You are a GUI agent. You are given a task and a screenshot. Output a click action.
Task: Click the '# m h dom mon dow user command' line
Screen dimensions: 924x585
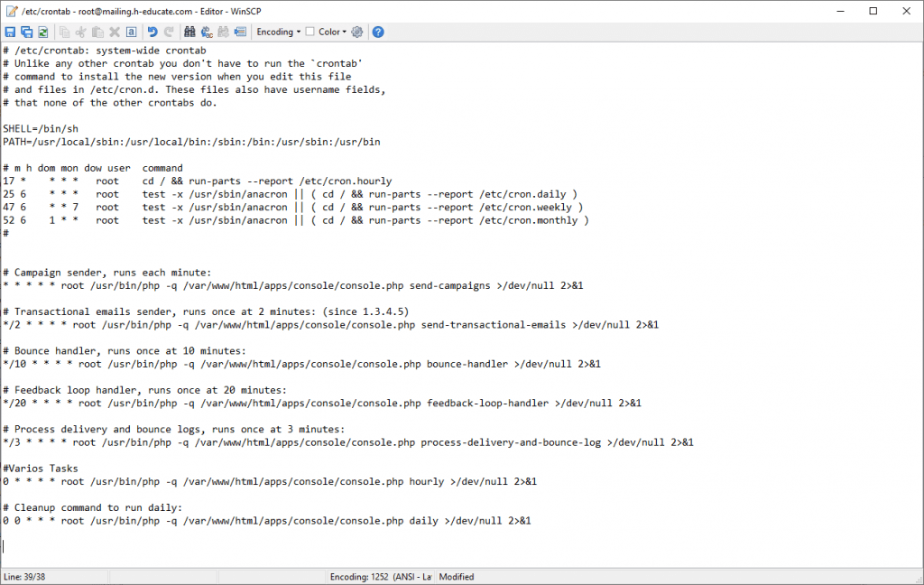pyautogui.click(x=93, y=168)
